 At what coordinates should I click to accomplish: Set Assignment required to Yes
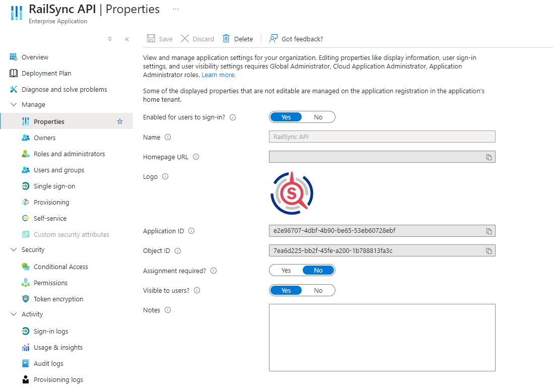pyautogui.click(x=286, y=271)
